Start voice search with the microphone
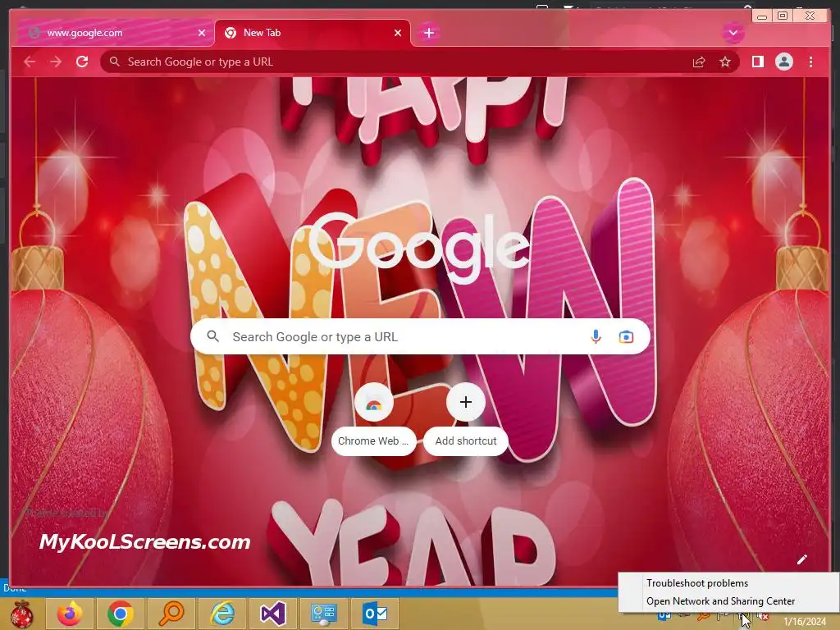This screenshot has width=840, height=630. tap(596, 336)
